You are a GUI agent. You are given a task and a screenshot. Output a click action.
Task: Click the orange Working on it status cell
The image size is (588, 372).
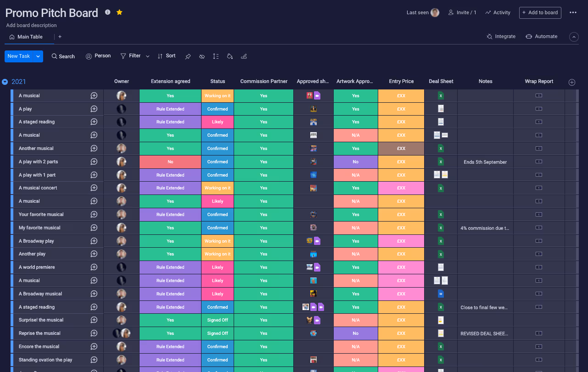(x=218, y=95)
